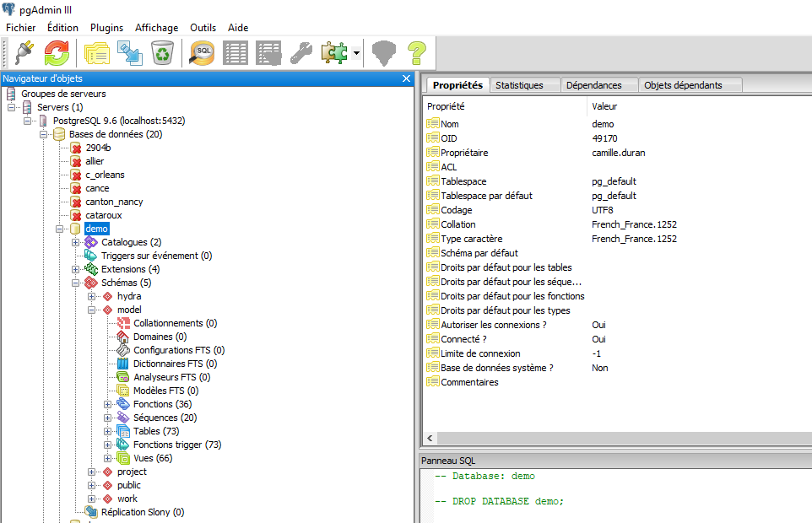The height and width of the screenshot is (523, 812).
Task: Click the create new object toolbar icon
Action: tap(129, 53)
